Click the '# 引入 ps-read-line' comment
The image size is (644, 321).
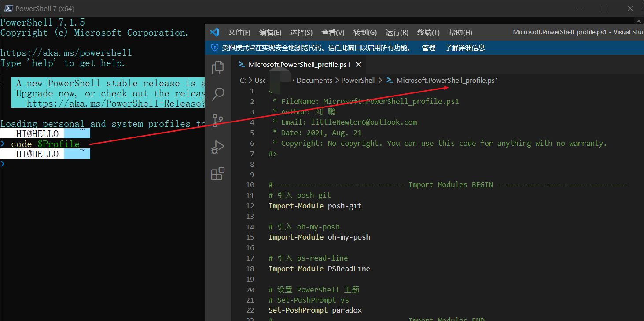[308, 258]
